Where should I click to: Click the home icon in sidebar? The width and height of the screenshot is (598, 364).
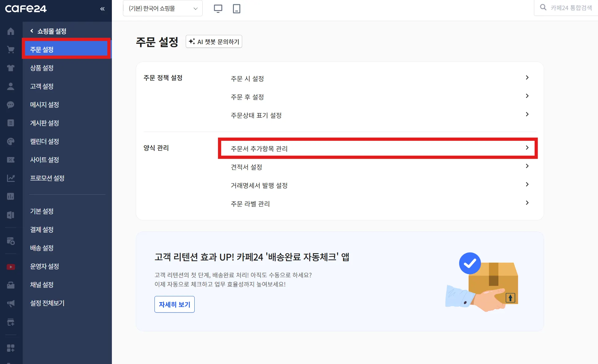tap(11, 31)
